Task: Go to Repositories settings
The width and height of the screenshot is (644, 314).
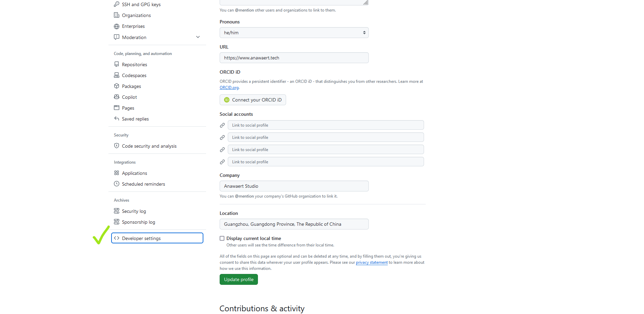Action: pos(135,64)
